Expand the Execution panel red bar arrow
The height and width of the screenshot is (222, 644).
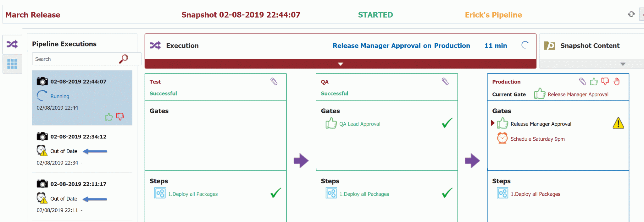click(340, 64)
